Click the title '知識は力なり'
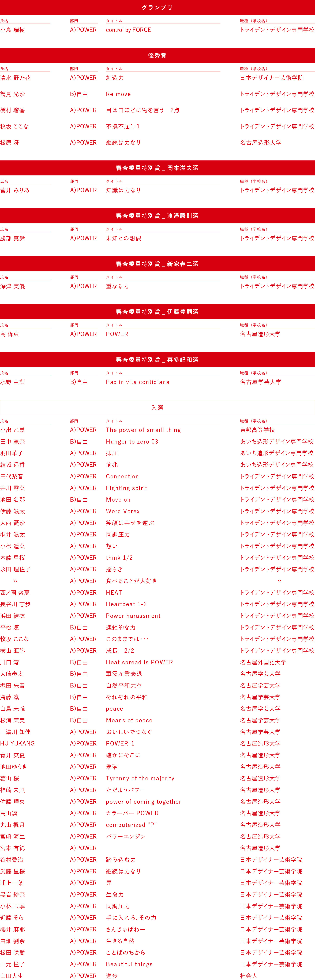Image resolution: width=315 pixels, height=980 pixels. pyautogui.click(x=123, y=190)
